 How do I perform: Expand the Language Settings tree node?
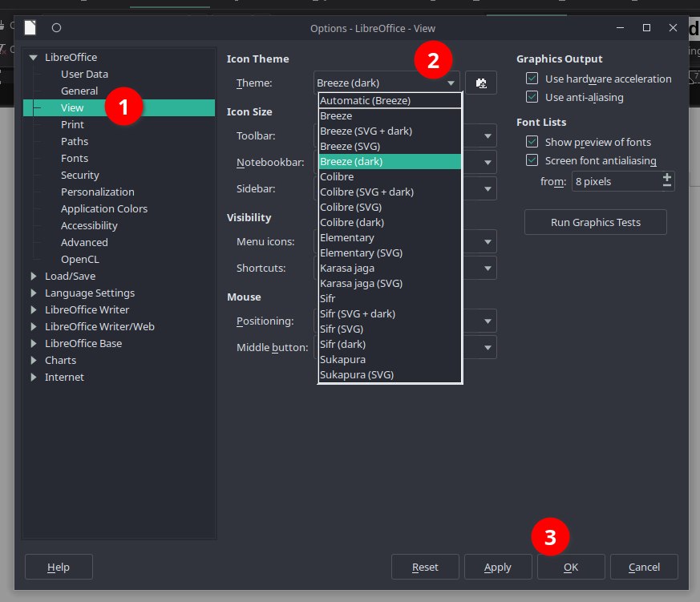pyautogui.click(x=34, y=293)
